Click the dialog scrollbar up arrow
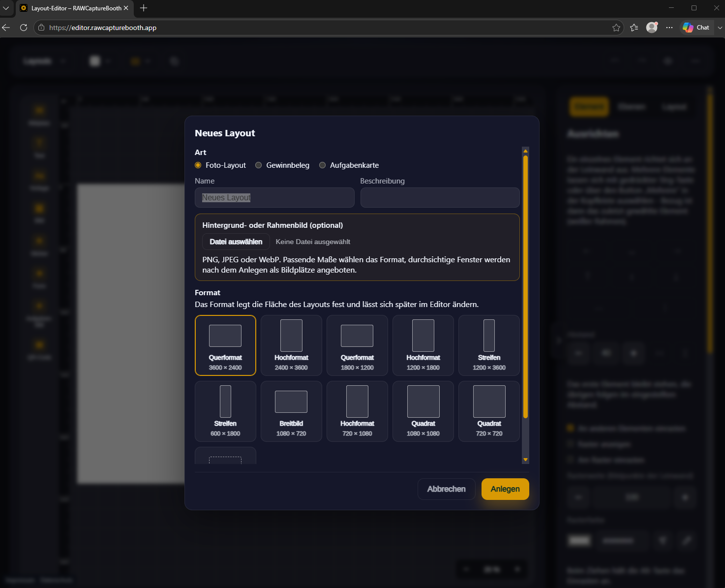The image size is (725, 588). pos(525,151)
